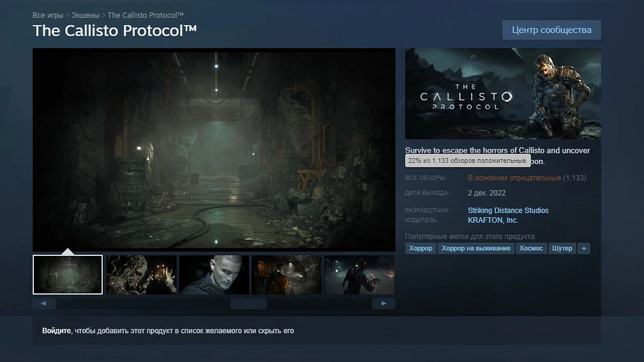
Task: Select the «Шутер» tag
Action: [x=562, y=248]
